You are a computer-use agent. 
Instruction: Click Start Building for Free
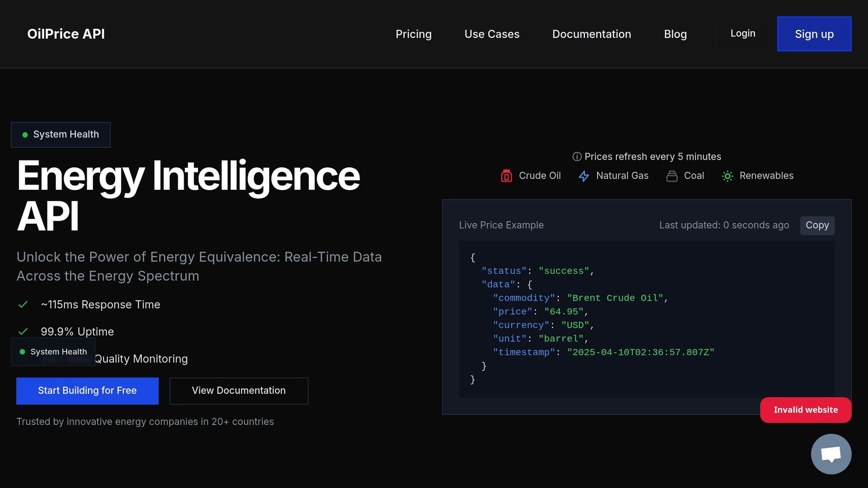coord(87,391)
